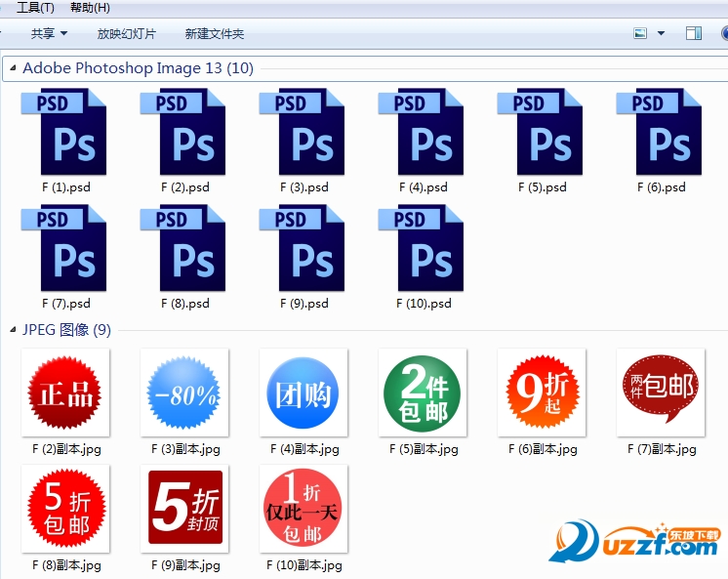Click the file name F (3).psd
The width and height of the screenshot is (728, 579).
[304, 187]
